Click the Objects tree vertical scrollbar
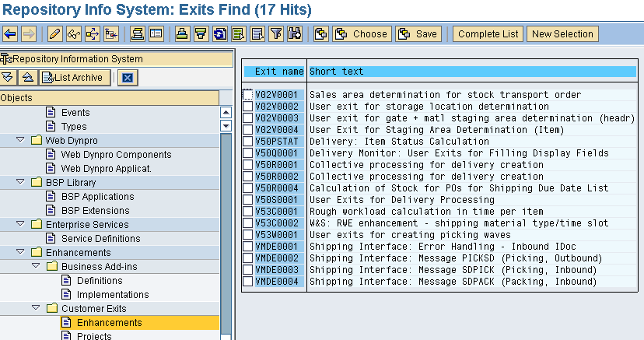 click(x=226, y=234)
